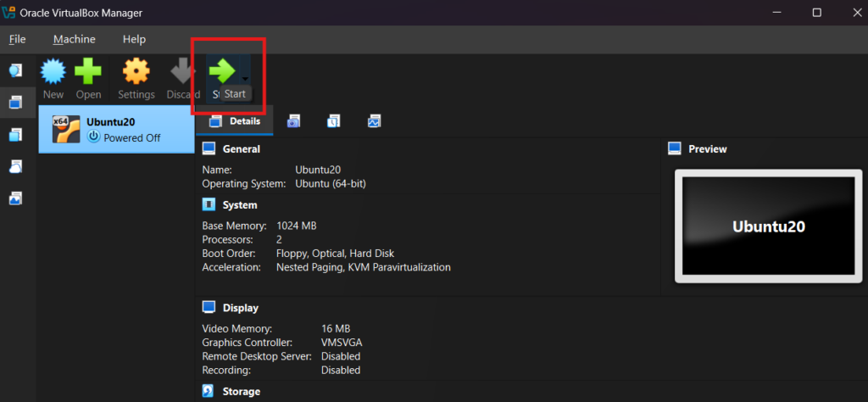Open the Logs tab with clock icon
This screenshot has width=868, height=402.
coord(334,121)
